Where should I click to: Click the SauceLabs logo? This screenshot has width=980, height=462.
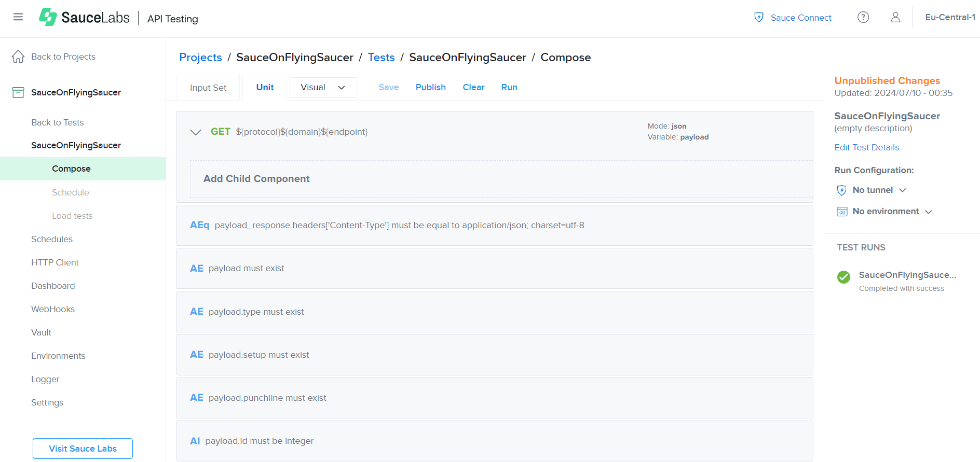[x=84, y=17]
